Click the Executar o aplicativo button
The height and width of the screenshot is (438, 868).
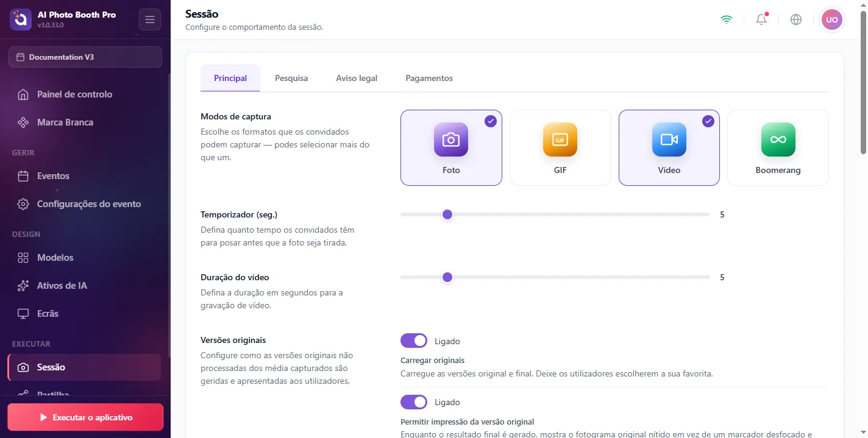[85, 417]
